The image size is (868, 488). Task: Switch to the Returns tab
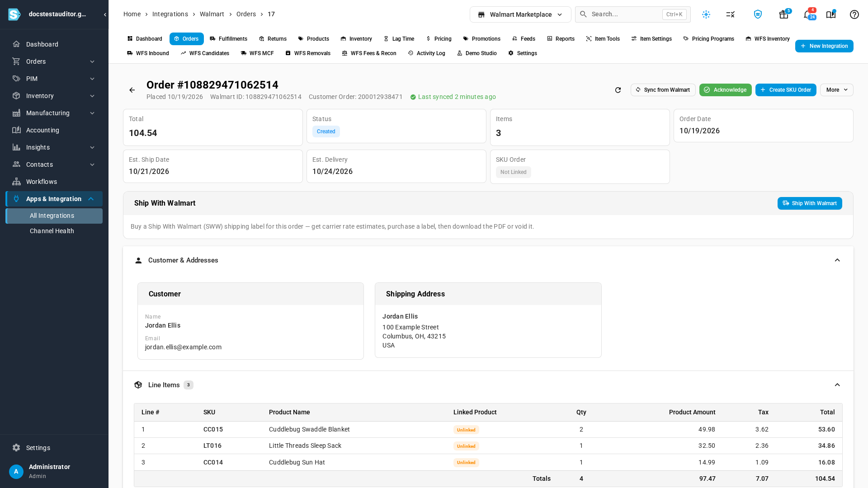[x=273, y=39]
